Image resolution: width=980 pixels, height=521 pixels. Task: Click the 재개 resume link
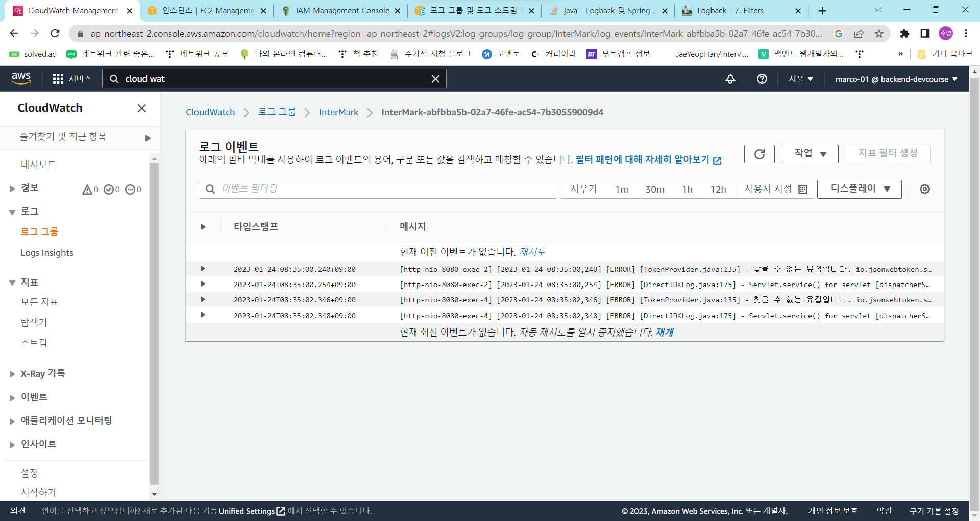pyautogui.click(x=665, y=332)
